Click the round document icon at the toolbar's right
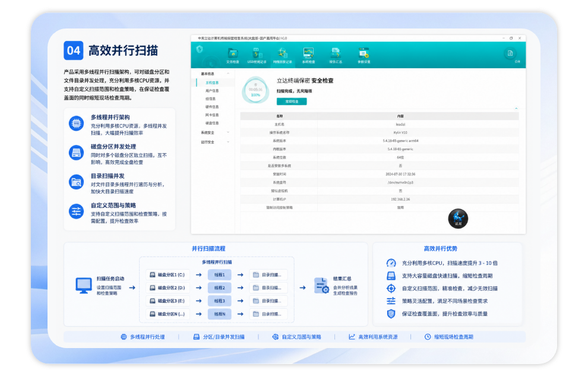 coord(510,53)
